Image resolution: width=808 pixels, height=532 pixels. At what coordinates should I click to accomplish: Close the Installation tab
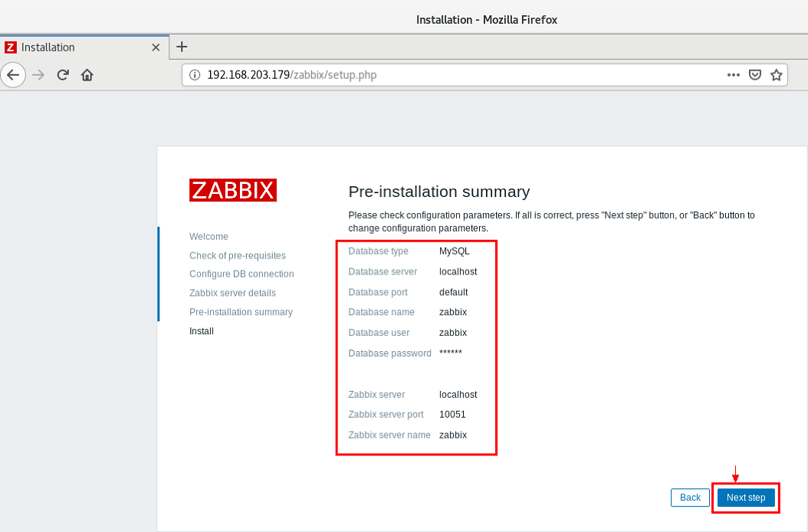pyautogui.click(x=156, y=48)
